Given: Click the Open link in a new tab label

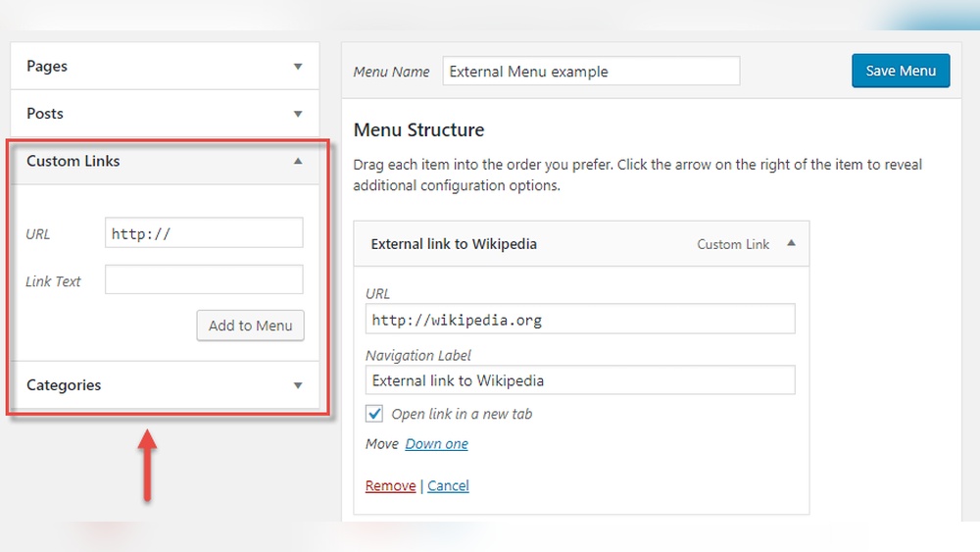Looking at the screenshot, I should click(x=462, y=414).
